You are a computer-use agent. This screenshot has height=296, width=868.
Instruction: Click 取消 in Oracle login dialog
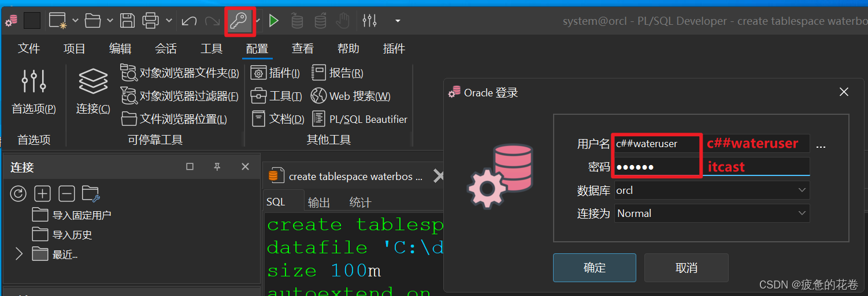687,268
